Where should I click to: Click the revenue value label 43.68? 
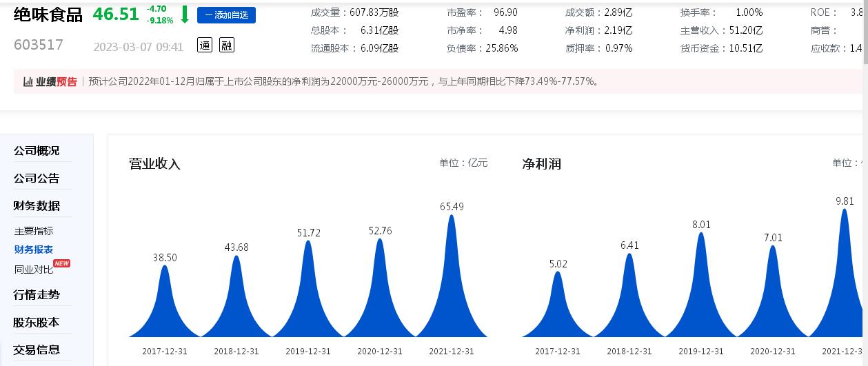point(236,247)
